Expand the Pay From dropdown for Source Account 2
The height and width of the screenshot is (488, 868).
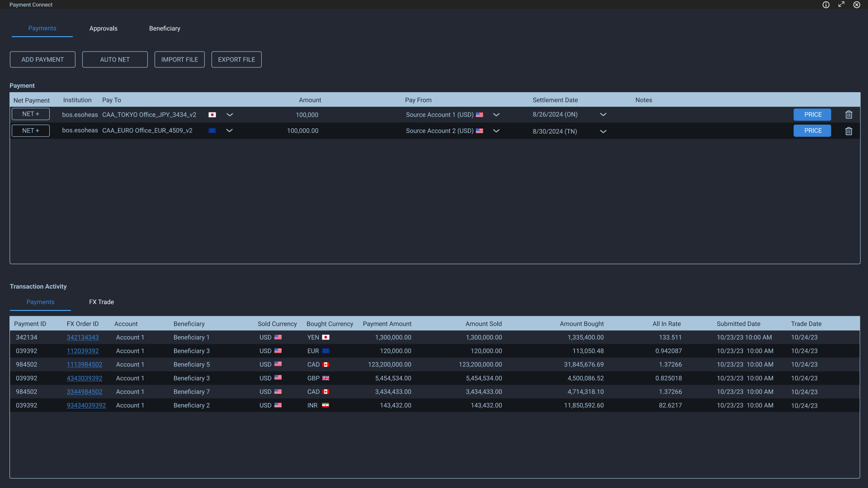point(496,131)
